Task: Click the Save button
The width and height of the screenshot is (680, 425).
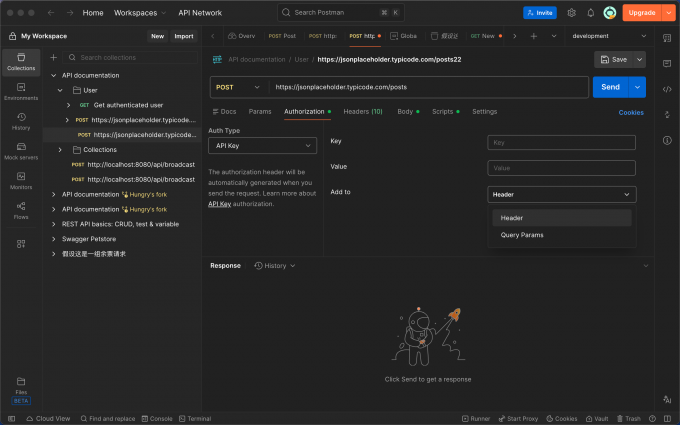Action: [x=613, y=59]
